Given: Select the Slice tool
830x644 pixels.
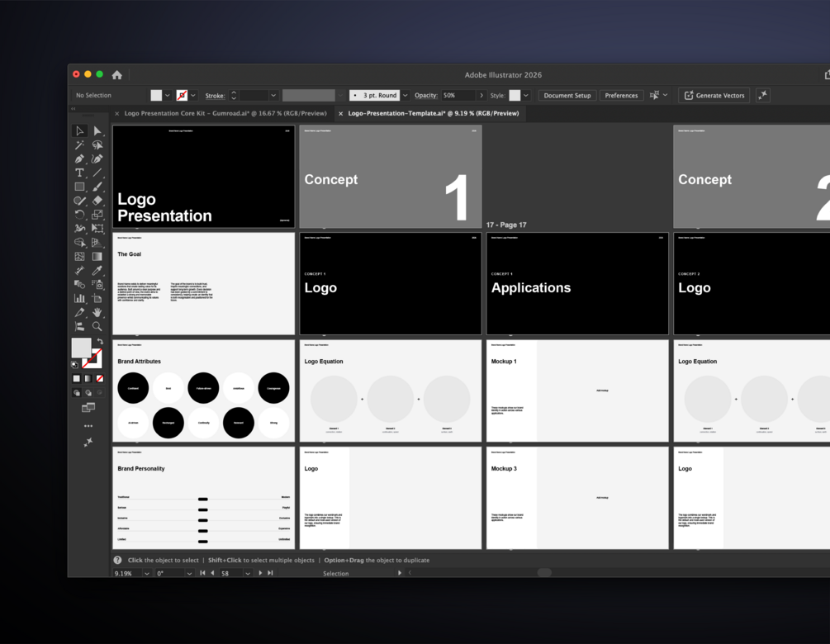Looking at the screenshot, I should click(79, 312).
